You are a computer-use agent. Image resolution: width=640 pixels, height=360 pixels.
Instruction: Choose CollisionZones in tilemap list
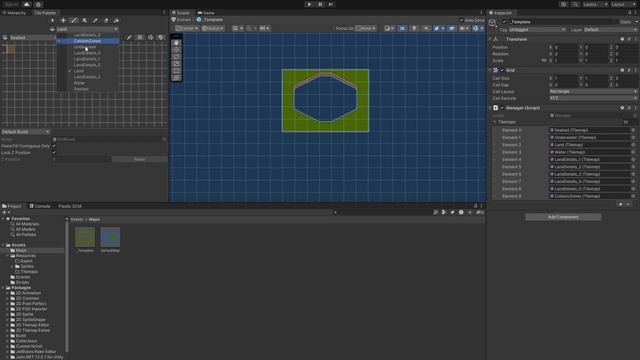(x=88, y=41)
